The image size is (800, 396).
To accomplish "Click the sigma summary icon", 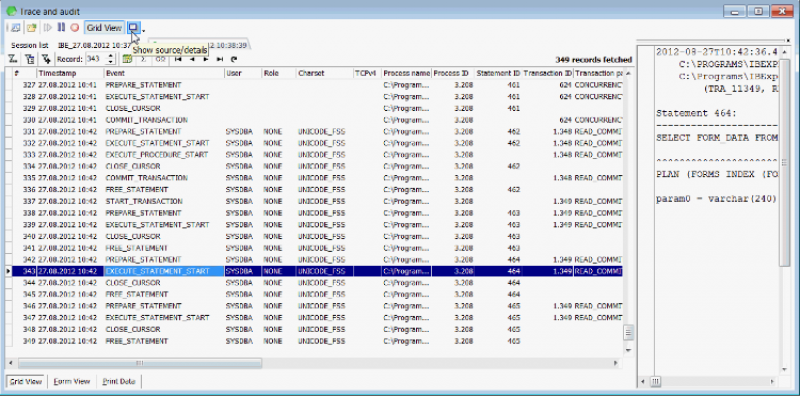I will pos(143,59).
